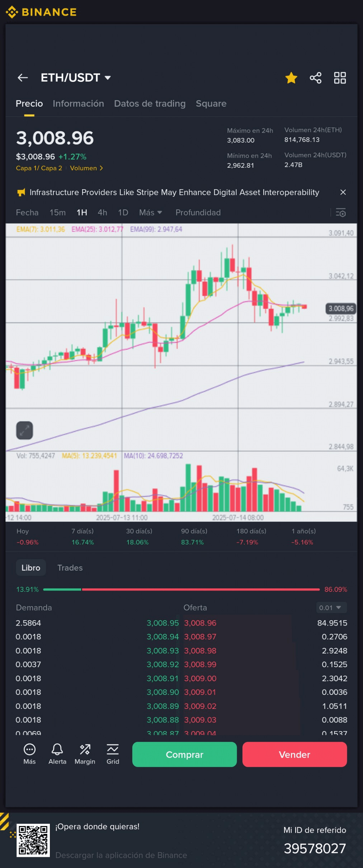Select the 4h chart interval
The width and height of the screenshot is (363, 868).
pos(102,213)
